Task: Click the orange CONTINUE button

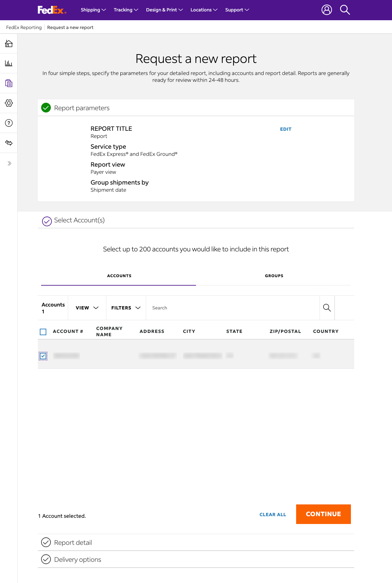Action: 323,514
